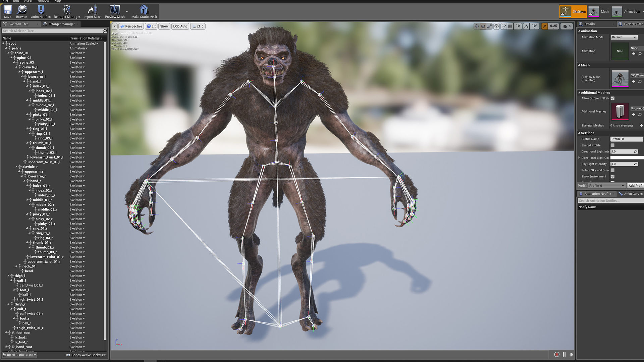Click the Directional Light Color swatch
Image resolution: width=644 pixels, height=362 pixels.
[x=627, y=158]
